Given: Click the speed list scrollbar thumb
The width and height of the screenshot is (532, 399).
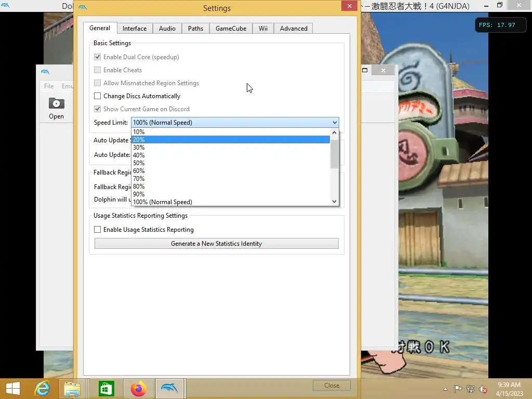Looking at the screenshot, I should 334,154.
